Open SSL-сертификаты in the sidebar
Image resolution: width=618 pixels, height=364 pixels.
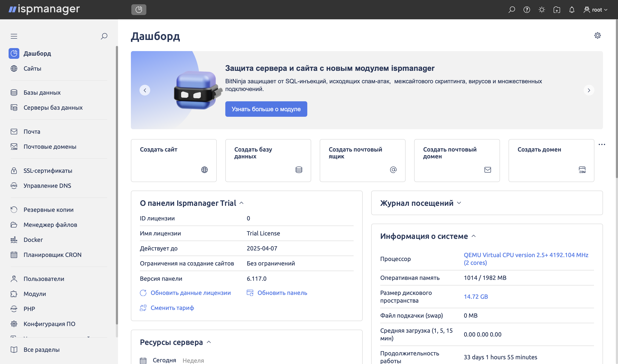click(x=48, y=171)
